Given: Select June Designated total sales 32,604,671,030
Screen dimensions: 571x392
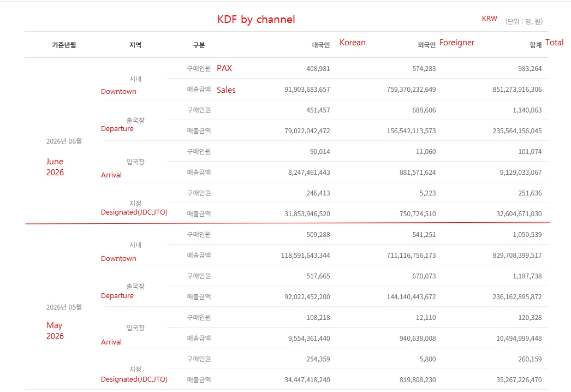Looking at the screenshot, I should pos(519,214).
